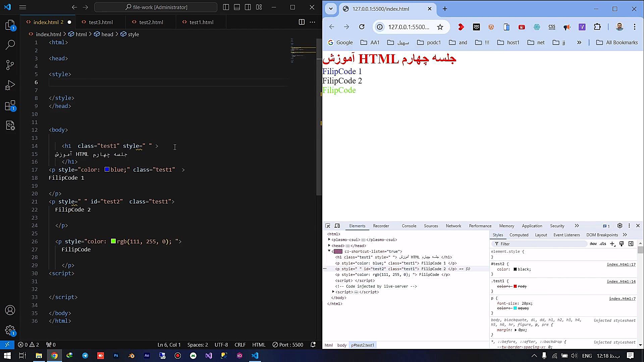Expand the head node in Elements tree
This screenshot has width=644, height=362.
pyautogui.click(x=329, y=246)
